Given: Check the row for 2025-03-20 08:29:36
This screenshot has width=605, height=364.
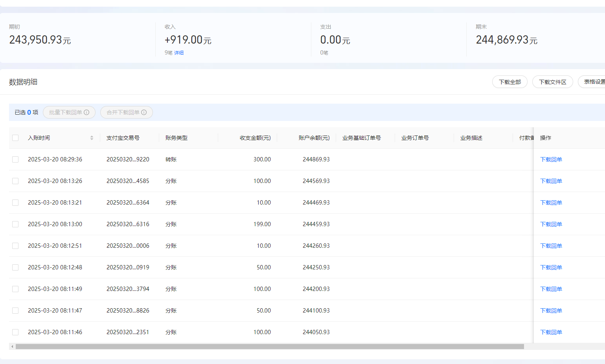Looking at the screenshot, I should [x=15, y=159].
